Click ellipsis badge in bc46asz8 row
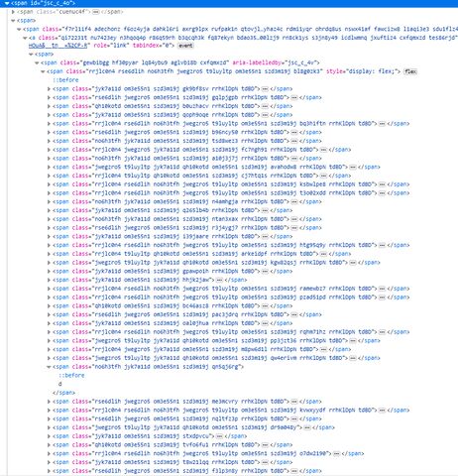This screenshot has height=476, width=458. pos(265,306)
